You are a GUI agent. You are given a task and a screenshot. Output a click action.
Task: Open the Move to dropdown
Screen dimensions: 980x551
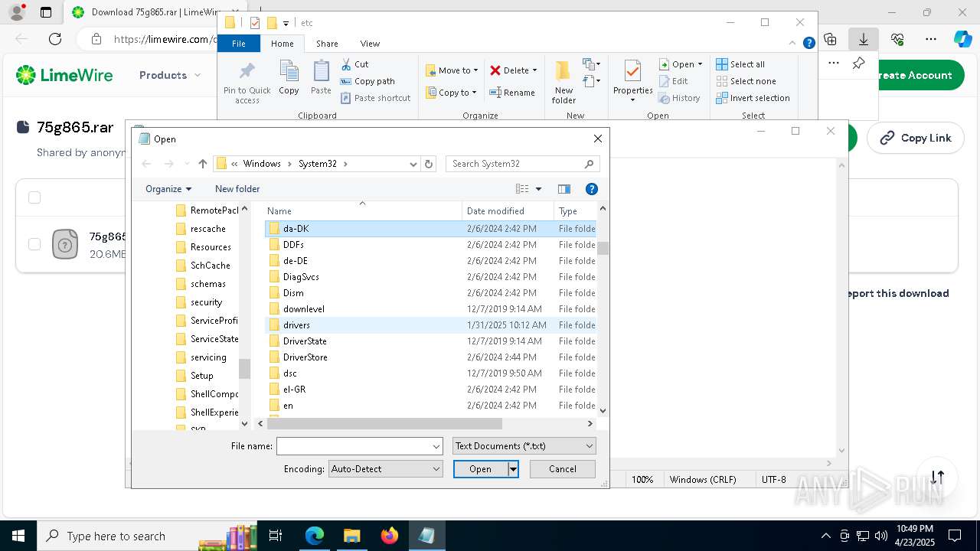point(452,70)
